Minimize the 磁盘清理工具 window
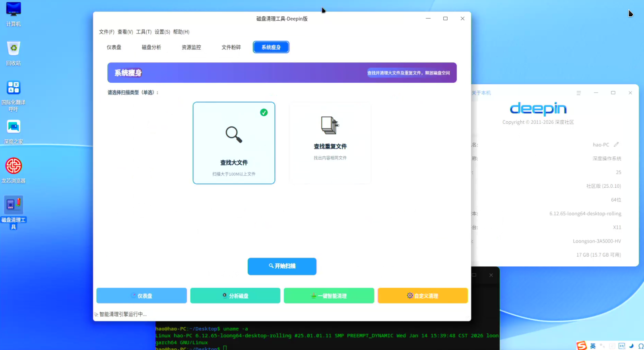 pos(428,18)
